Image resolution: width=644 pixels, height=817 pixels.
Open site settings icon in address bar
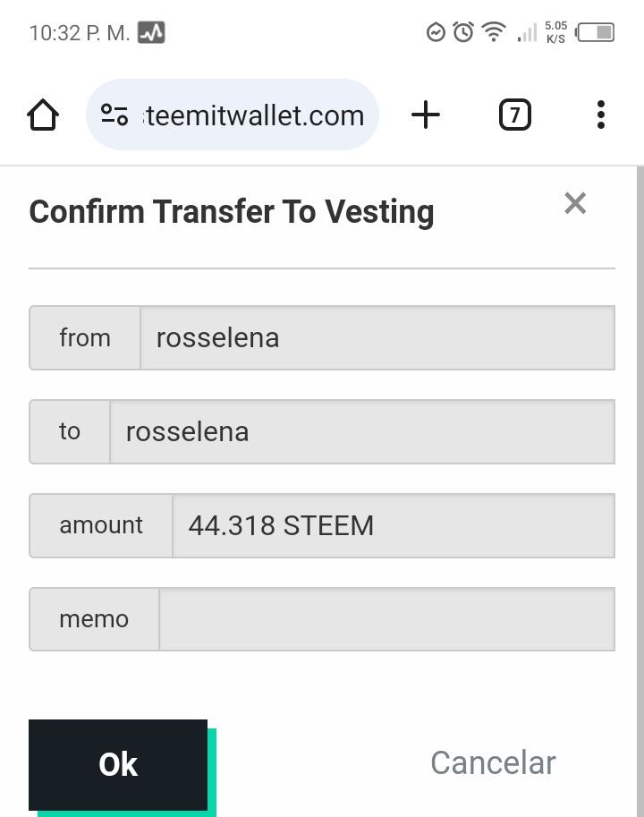(114, 115)
